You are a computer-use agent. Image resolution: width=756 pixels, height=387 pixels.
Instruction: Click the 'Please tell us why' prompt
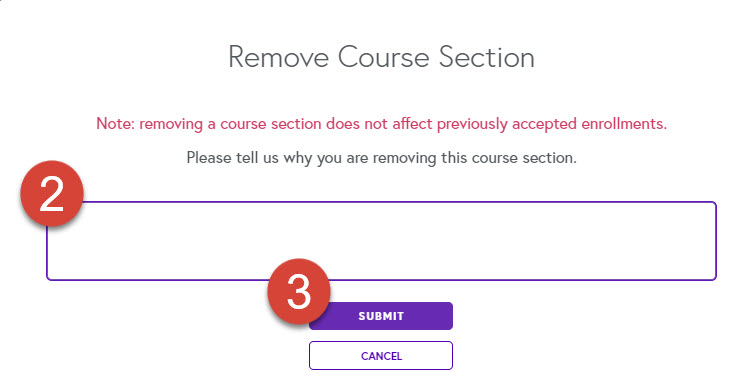381,158
